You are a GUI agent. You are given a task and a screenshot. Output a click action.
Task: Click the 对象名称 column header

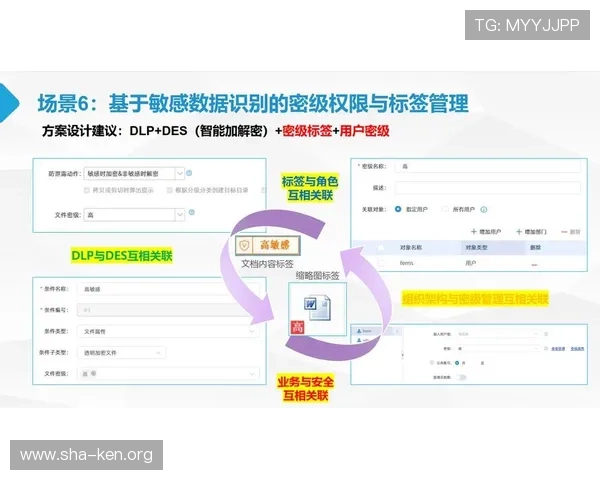[411, 248]
